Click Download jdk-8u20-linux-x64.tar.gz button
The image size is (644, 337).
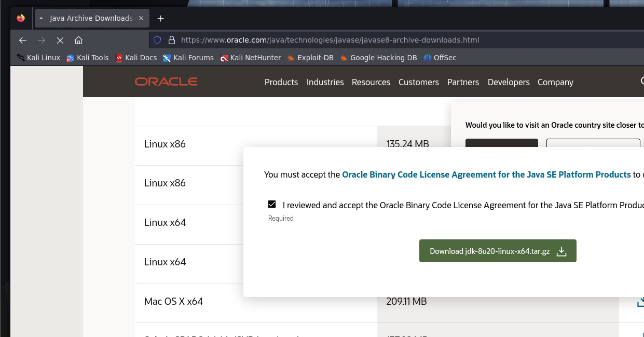pos(497,251)
